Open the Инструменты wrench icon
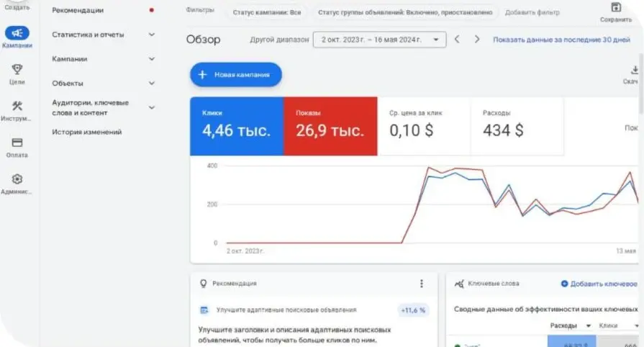This screenshot has height=347, width=644. tap(17, 106)
